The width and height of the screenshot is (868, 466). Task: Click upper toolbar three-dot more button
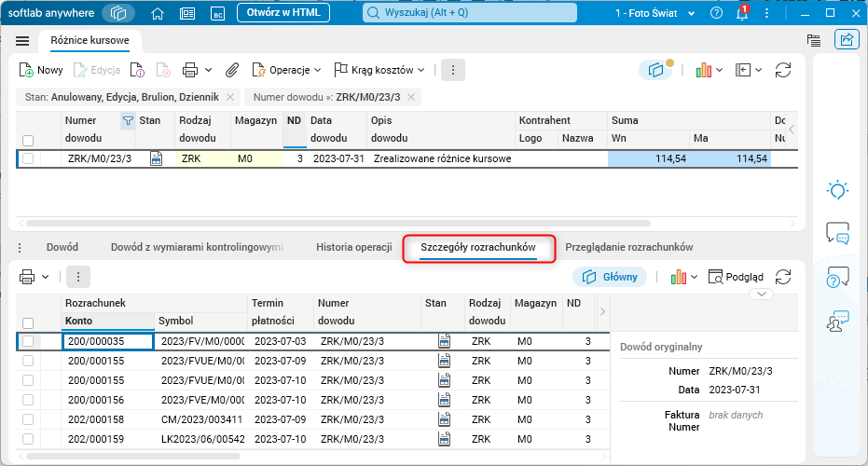coord(453,70)
